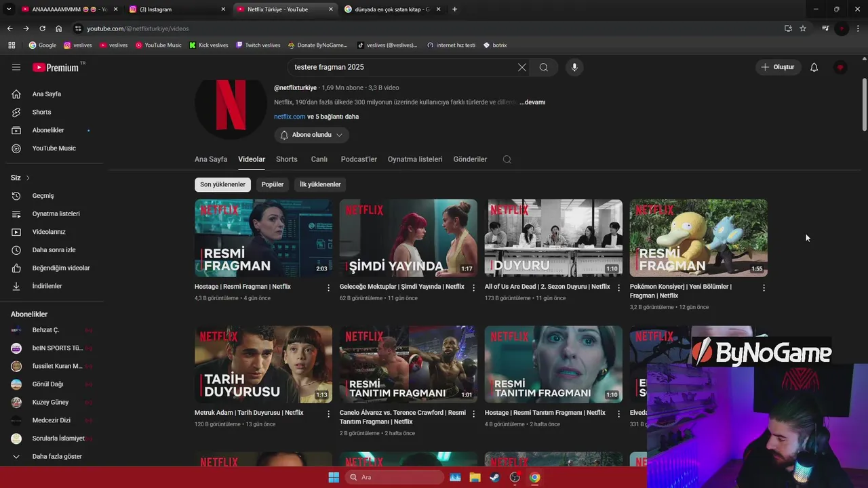Open options menu for Pokémon Konsiyerj video

pyautogui.click(x=764, y=288)
